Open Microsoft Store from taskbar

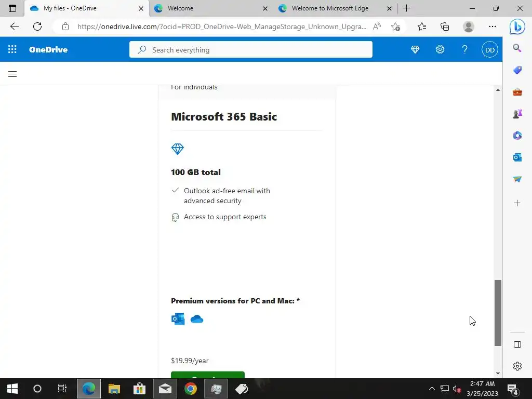[x=139, y=389]
